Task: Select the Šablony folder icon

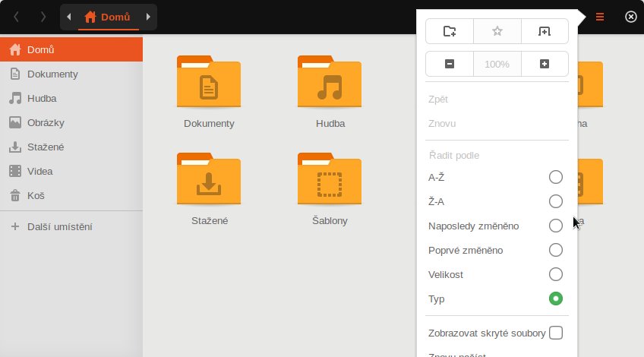Action: (x=330, y=178)
